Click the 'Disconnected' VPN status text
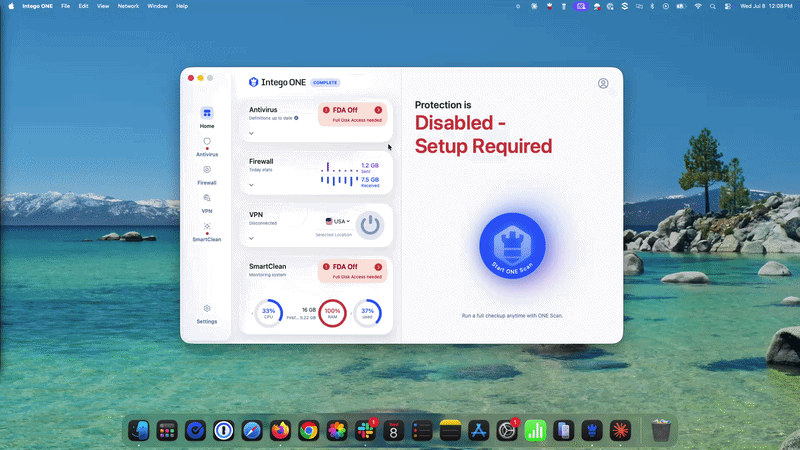The image size is (800, 450). tap(263, 223)
